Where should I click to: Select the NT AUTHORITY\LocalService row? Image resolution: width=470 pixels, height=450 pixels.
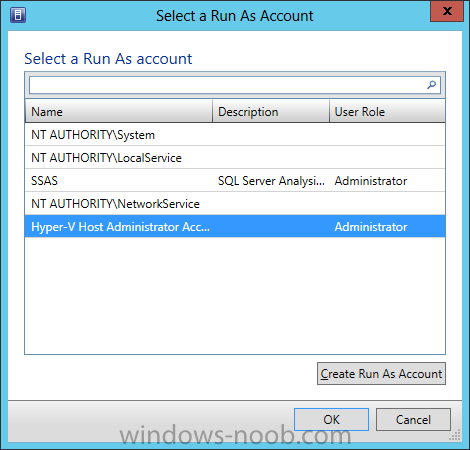point(235,158)
